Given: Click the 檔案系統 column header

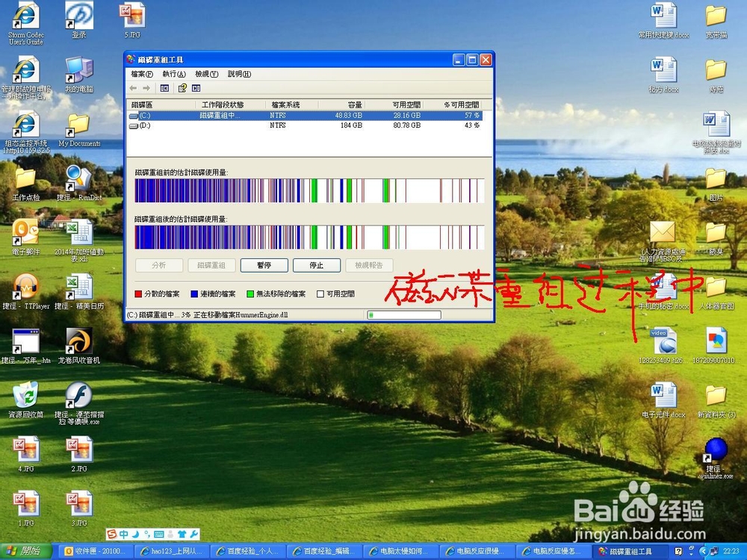Looking at the screenshot, I should (x=291, y=105).
